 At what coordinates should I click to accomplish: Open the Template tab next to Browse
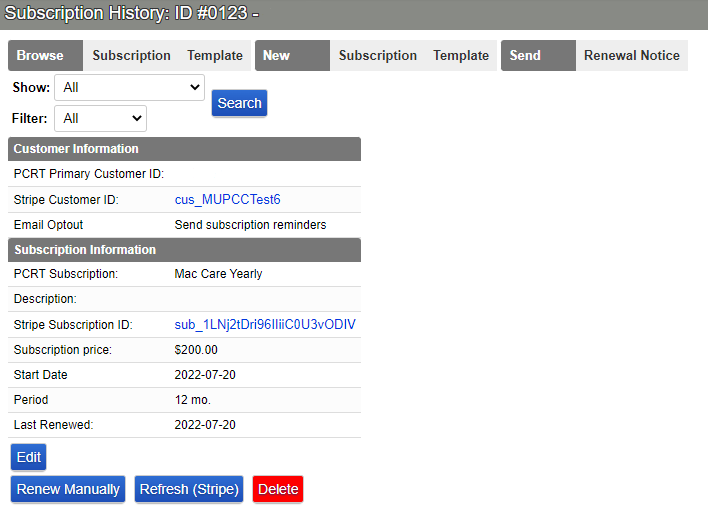point(215,56)
